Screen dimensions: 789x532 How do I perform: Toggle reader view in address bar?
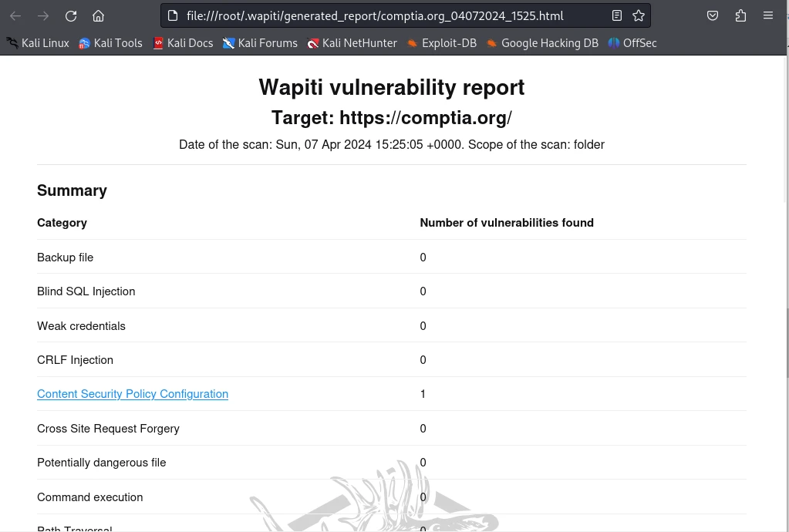[x=617, y=15]
